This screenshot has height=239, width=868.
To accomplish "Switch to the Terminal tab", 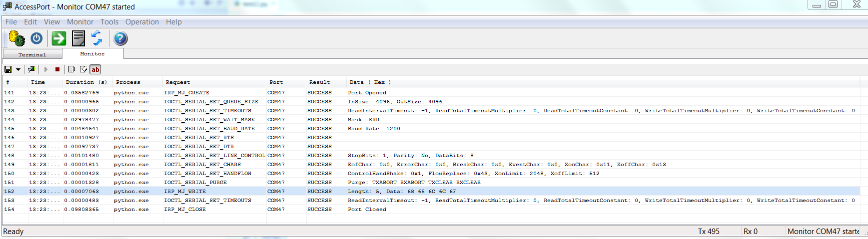I will click(x=32, y=54).
